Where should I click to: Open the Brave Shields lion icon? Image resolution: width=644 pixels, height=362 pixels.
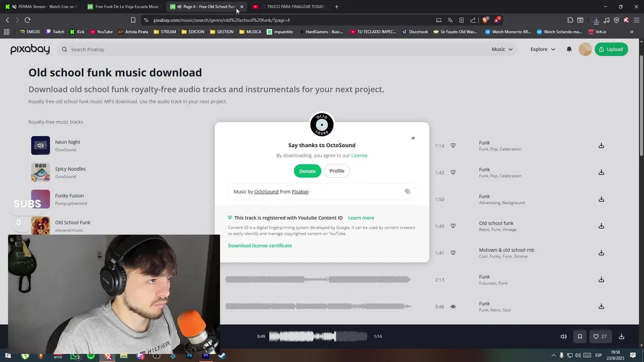[x=485, y=20]
